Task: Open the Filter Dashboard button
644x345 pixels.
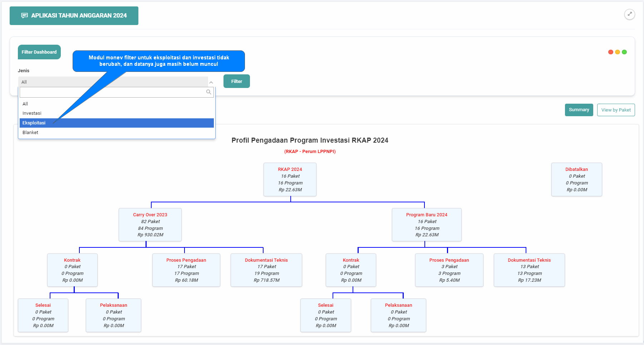Action: coord(39,52)
